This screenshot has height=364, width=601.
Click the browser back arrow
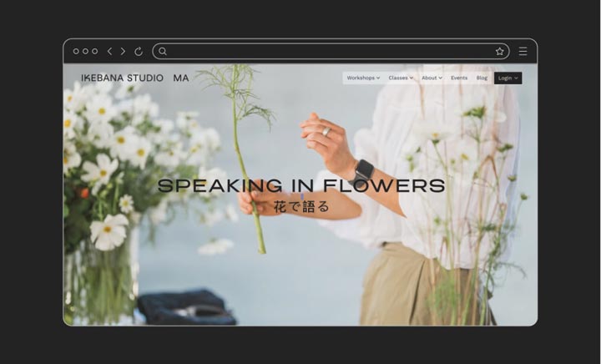(x=109, y=51)
